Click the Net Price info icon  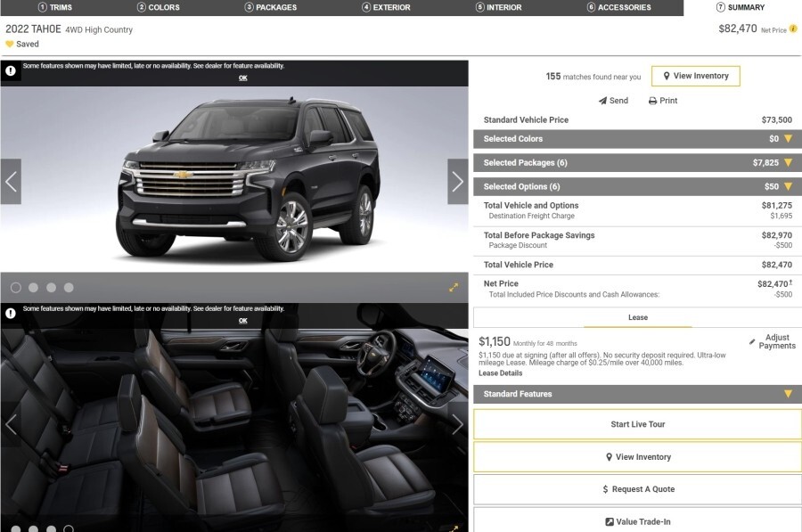[x=793, y=29]
